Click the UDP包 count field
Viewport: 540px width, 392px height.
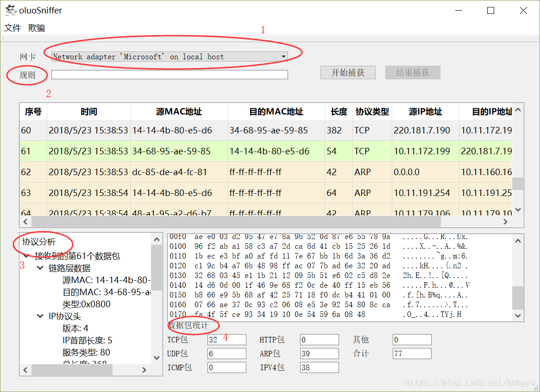(x=227, y=354)
